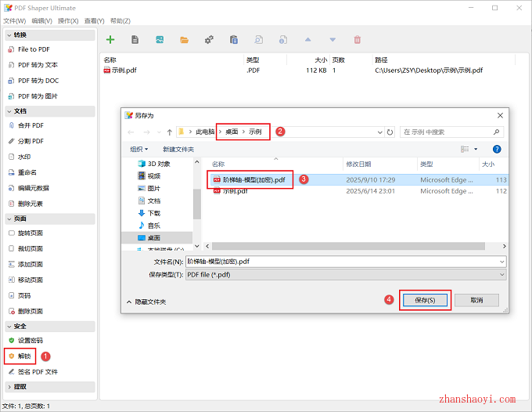532x412 pixels.
Task: Open settings gears icon in toolbar
Action: (x=209, y=40)
